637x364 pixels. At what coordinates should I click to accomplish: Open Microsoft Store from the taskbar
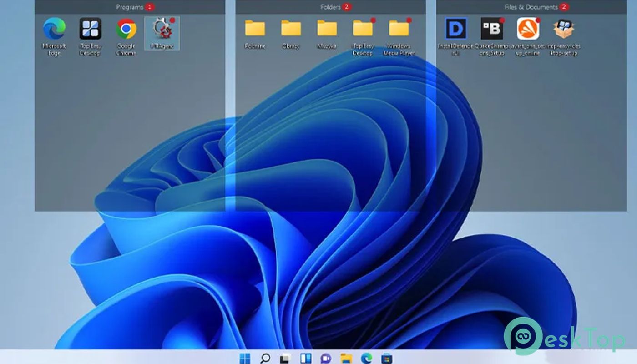pos(386,358)
